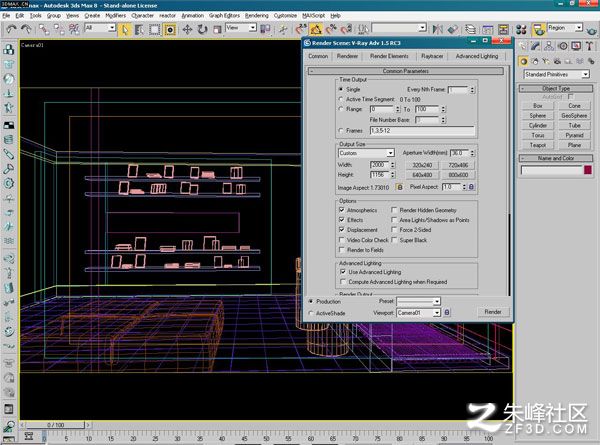Collapse the Common Parameters rollout
600x445 pixels.
[x=406, y=71]
